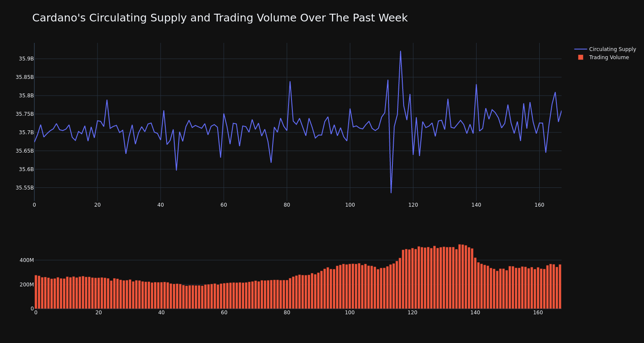Image resolution: width=644 pixels, height=343 pixels.
Task: Click the 200M label on volume axis
Action: click(26, 285)
